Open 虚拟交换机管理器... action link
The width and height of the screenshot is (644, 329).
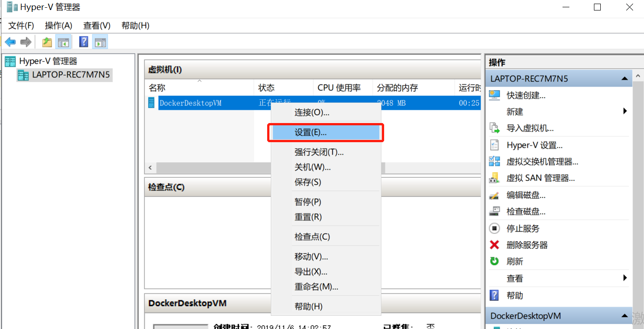543,162
